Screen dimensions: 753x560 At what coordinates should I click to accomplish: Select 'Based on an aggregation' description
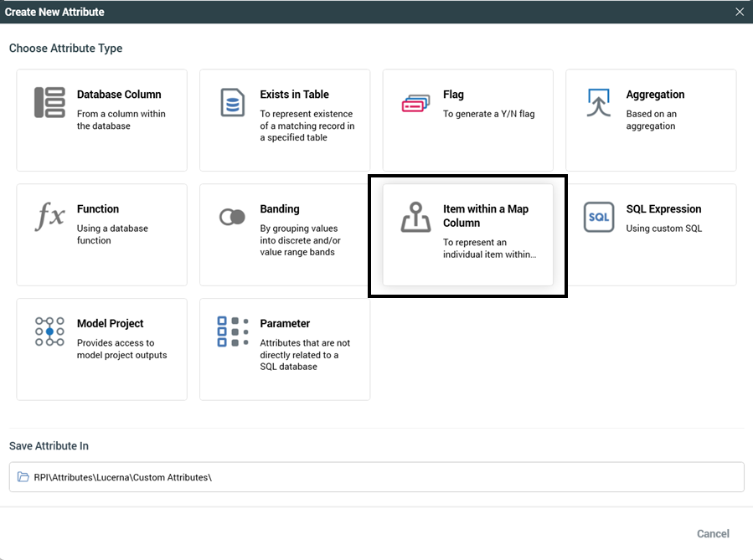651,120
